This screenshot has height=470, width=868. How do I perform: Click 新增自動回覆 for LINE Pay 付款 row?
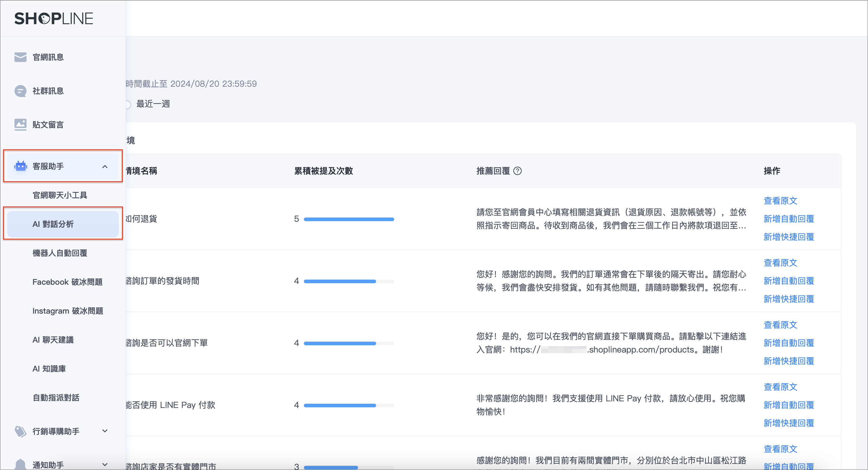point(789,405)
